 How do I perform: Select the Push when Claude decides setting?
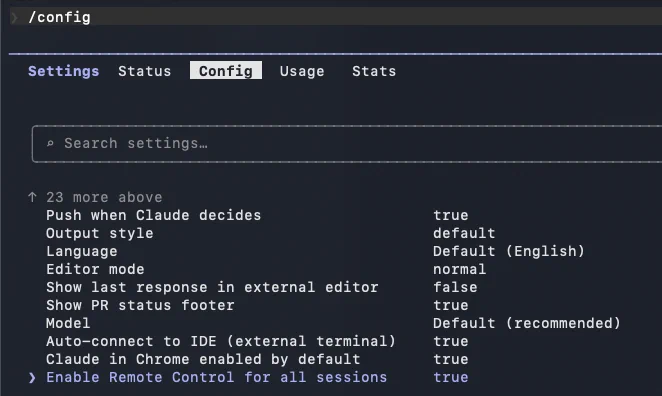point(154,215)
